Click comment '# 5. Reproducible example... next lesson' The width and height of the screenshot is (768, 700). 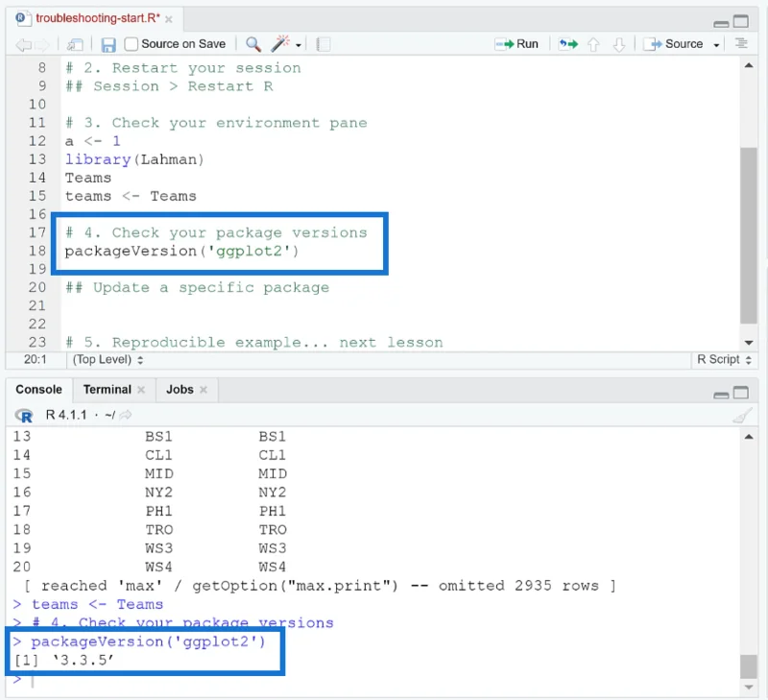pyautogui.click(x=254, y=343)
